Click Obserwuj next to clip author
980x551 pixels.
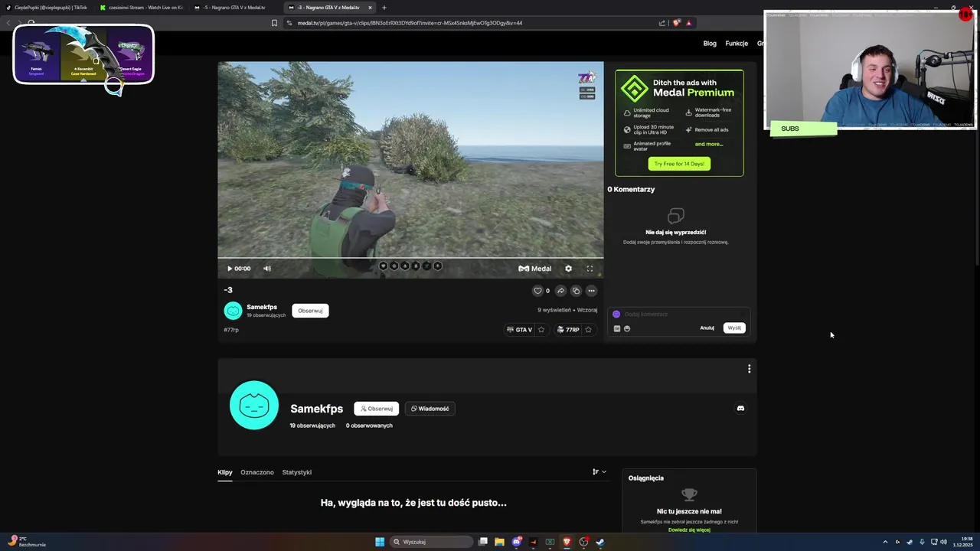[310, 311]
